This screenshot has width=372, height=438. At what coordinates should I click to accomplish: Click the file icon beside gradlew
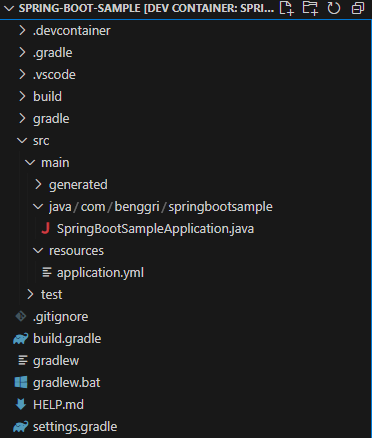(x=23, y=360)
